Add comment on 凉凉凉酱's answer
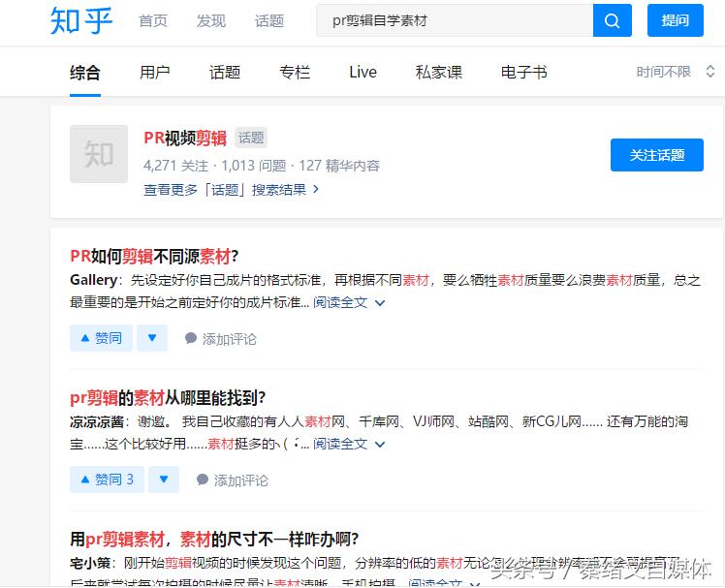 click(x=232, y=480)
